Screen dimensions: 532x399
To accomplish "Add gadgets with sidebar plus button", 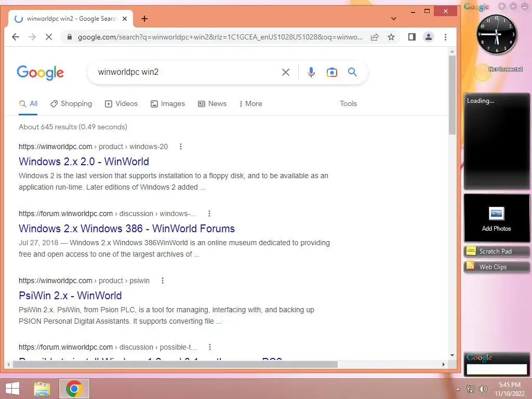I will pyautogui.click(x=501, y=6).
